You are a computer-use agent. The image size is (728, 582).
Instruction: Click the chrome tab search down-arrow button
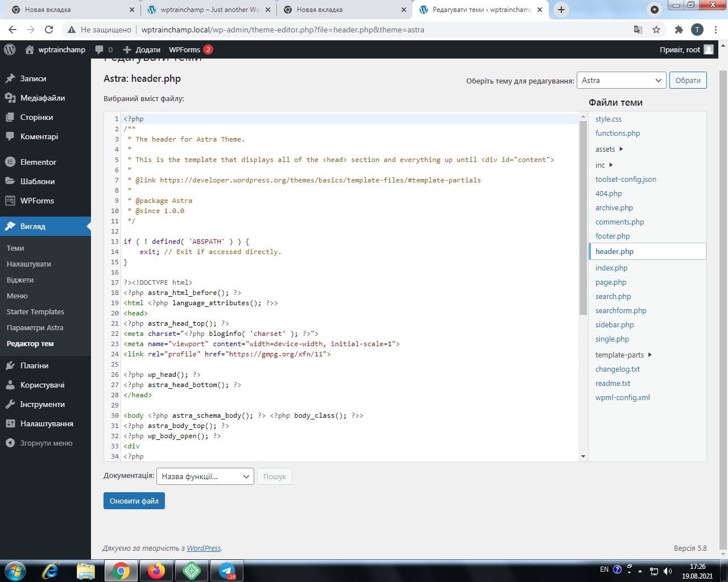[655, 10]
